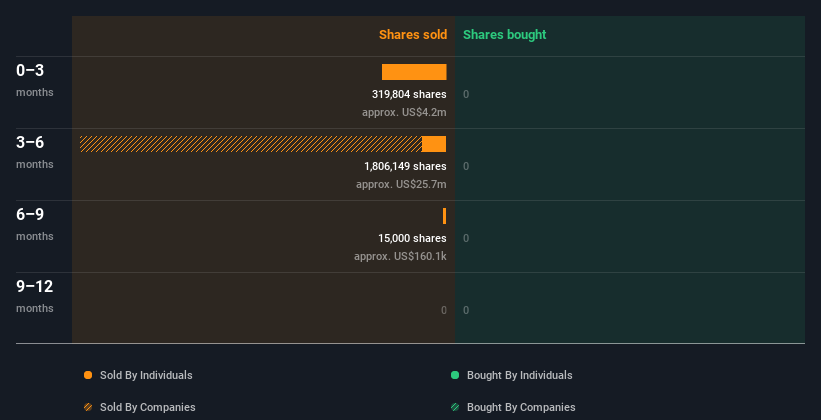The height and width of the screenshot is (420, 821).
Task: Click the hatched Sold By Companies legend icon
Action: 88,407
